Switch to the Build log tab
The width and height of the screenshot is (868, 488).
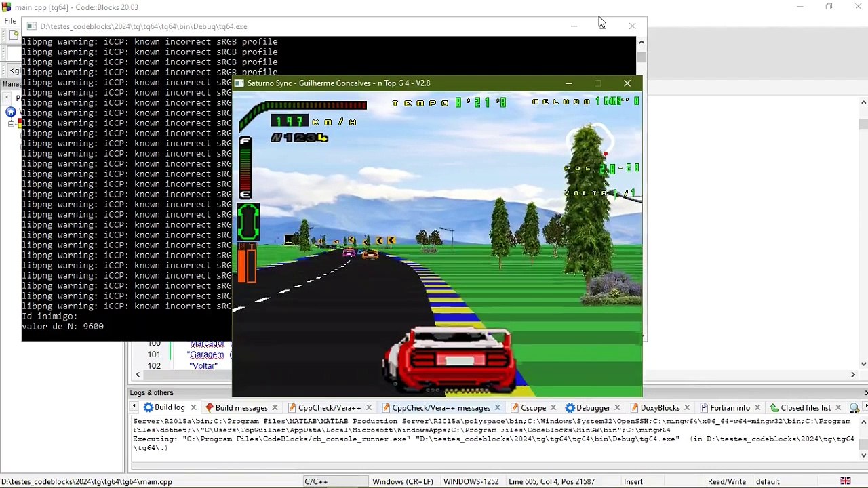[170, 407]
